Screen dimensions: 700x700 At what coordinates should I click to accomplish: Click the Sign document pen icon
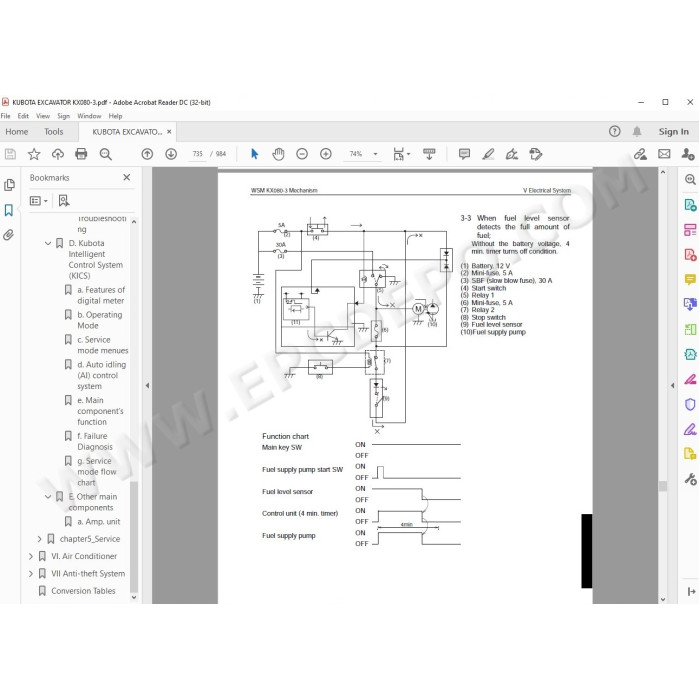tap(512, 154)
